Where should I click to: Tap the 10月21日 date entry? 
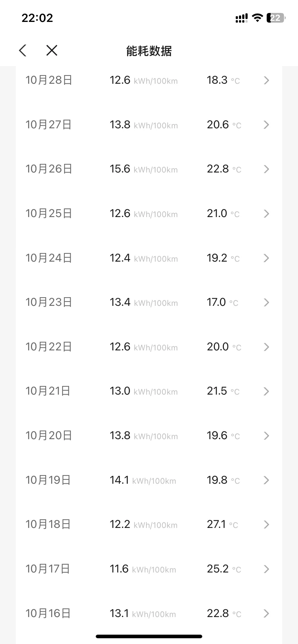48,391
